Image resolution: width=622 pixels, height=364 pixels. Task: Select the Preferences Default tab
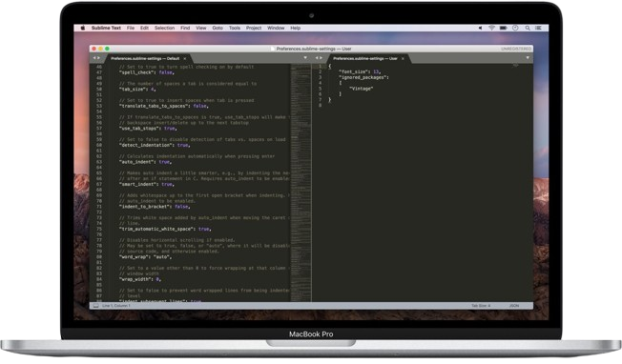[x=145, y=59]
